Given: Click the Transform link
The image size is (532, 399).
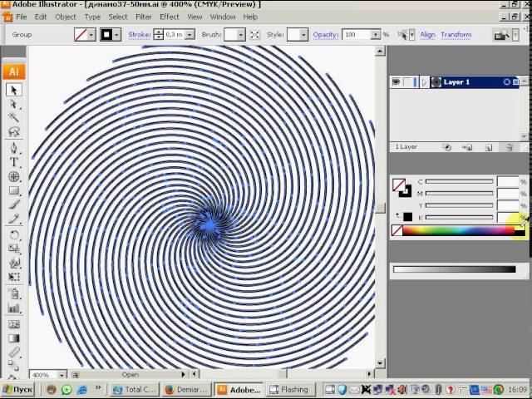Looking at the screenshot, I should [456, 35].
